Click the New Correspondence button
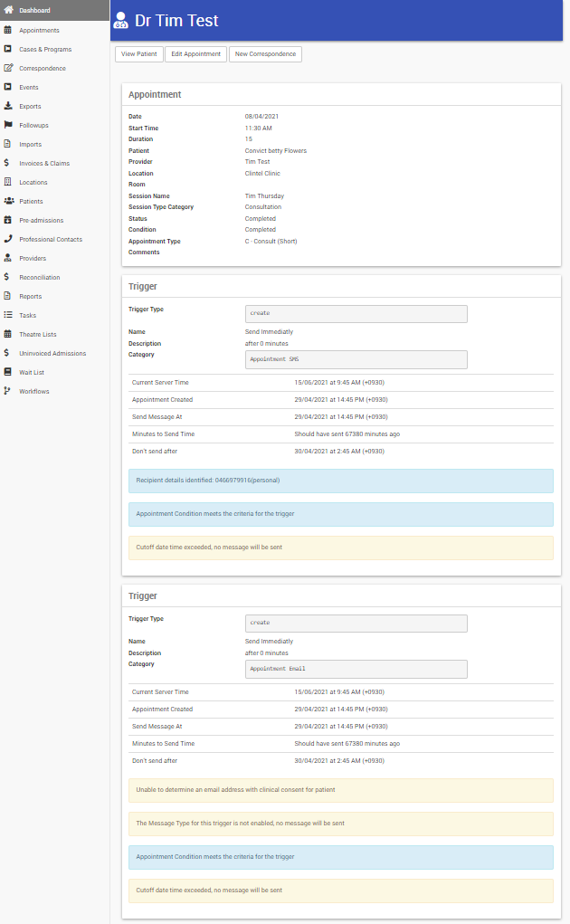570x924 pixels. [266, 54]
